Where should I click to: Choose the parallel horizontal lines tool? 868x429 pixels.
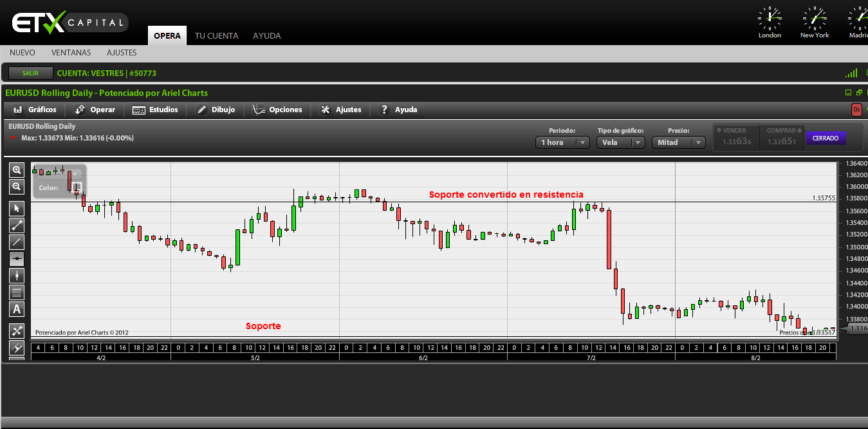click(17, 292)
